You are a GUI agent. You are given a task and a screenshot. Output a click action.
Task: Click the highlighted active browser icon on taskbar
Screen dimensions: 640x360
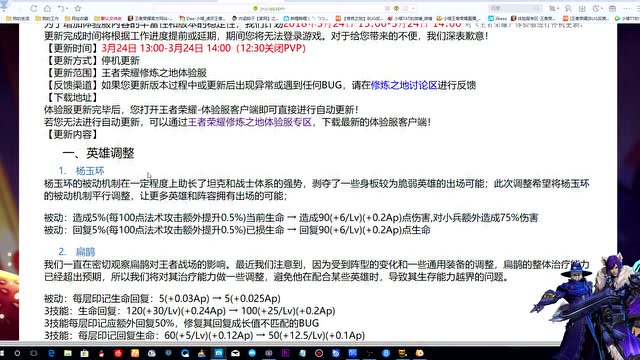(x=219, y=353)
